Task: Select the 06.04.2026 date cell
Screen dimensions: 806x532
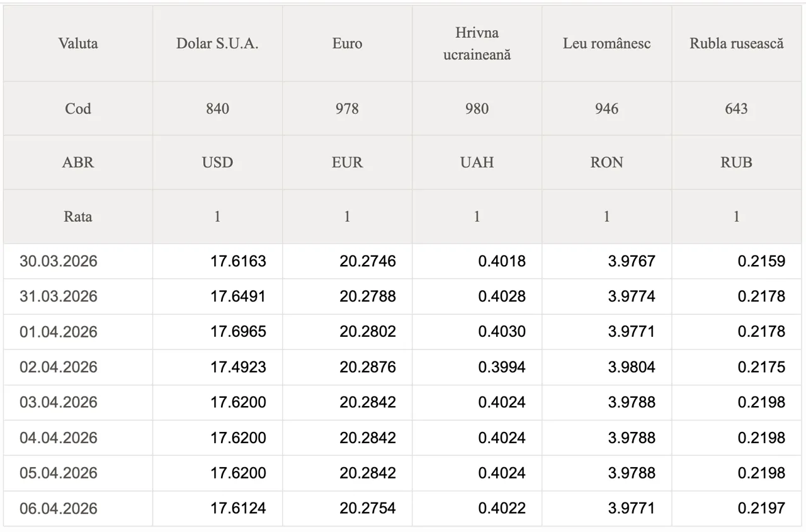Action: pos(59,508)
